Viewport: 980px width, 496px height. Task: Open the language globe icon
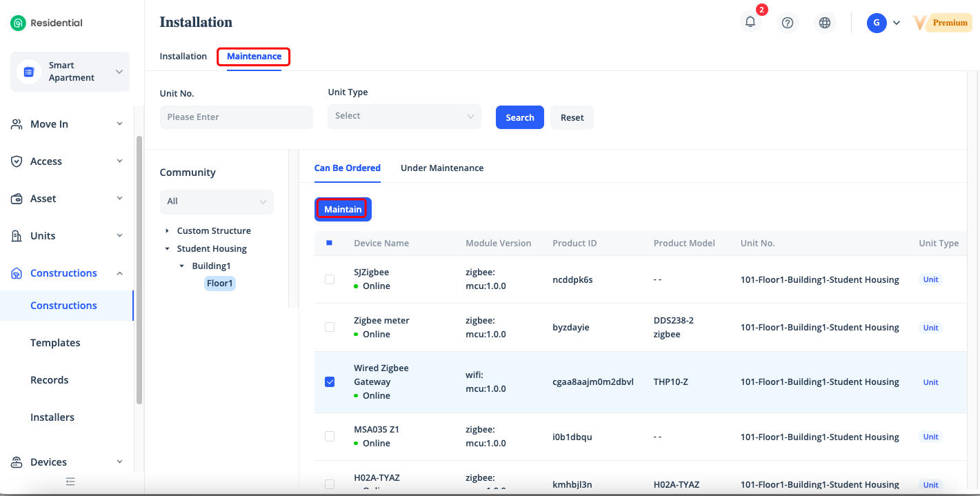[x=824, y=23]
